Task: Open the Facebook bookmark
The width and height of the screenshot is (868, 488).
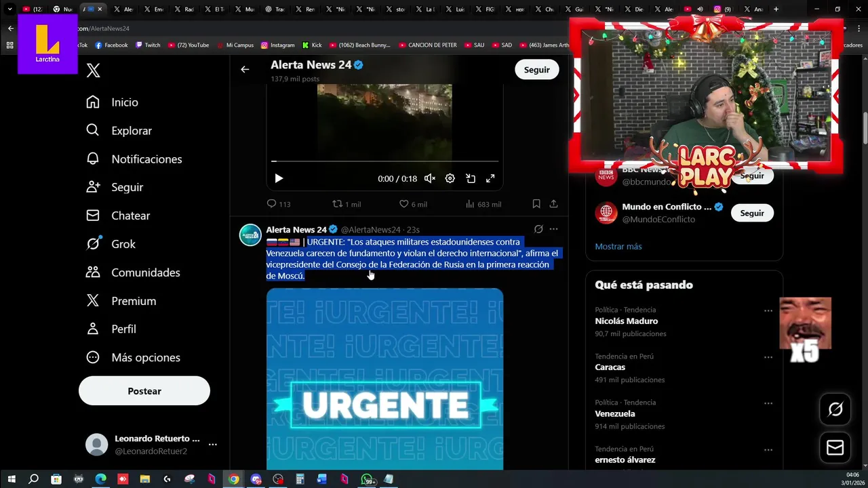Action: pyautogui.click(x=111, y=45)
